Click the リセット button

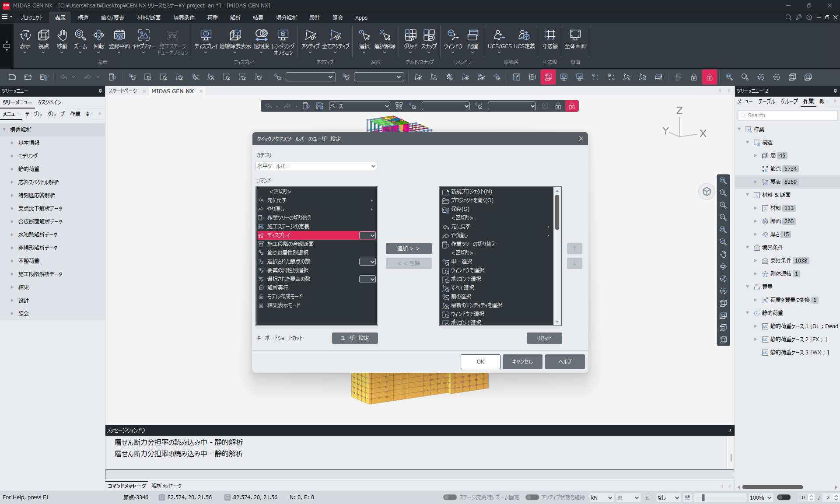[x=544, y=338]
